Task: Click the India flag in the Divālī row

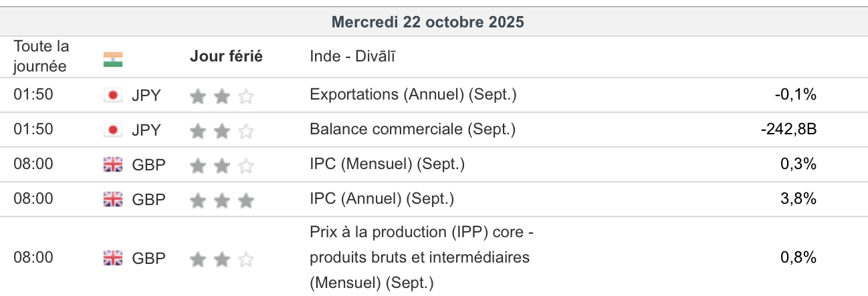Action: 113,59
